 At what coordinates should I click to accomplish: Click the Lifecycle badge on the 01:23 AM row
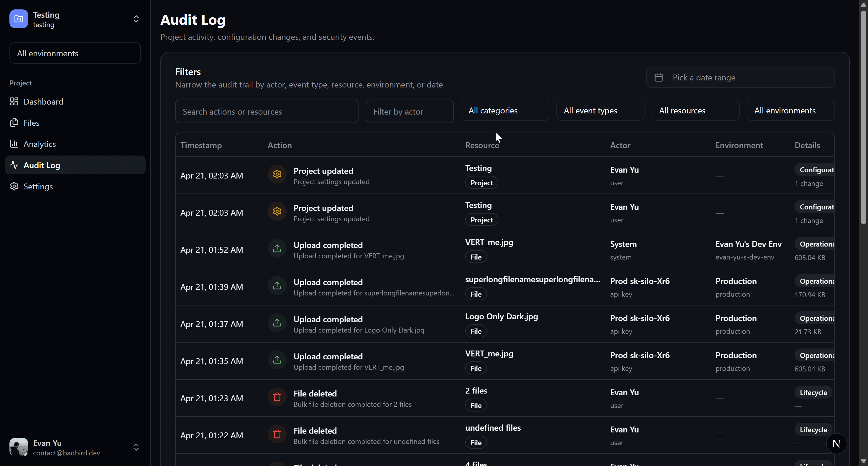pos(813,392)
